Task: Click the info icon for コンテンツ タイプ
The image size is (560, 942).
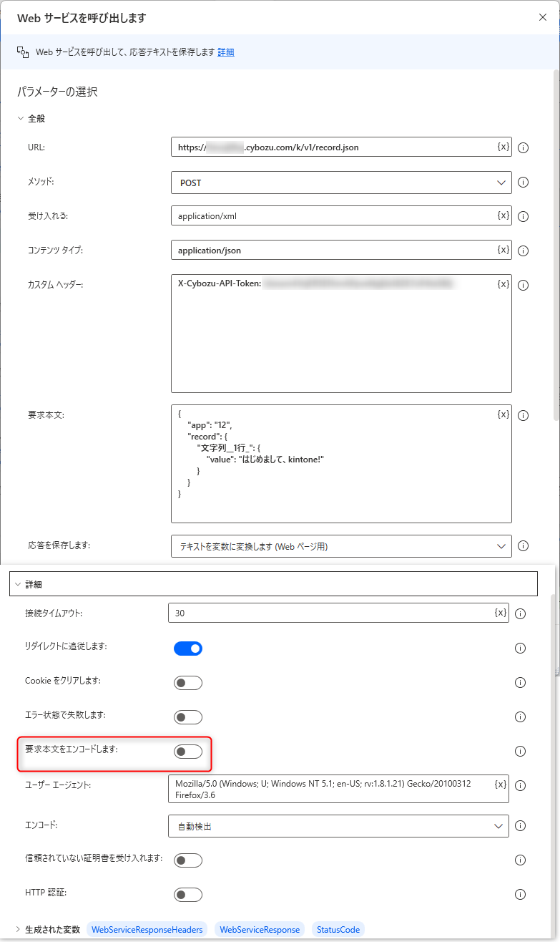Action: point(523,251)
